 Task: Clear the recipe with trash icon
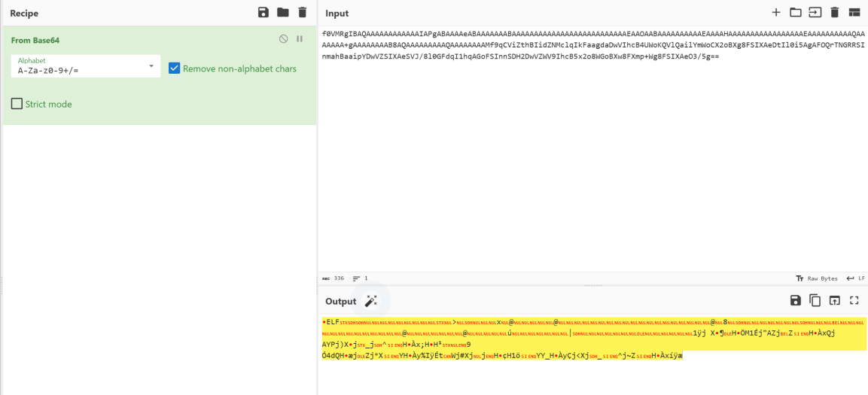(x=303, y=12)
